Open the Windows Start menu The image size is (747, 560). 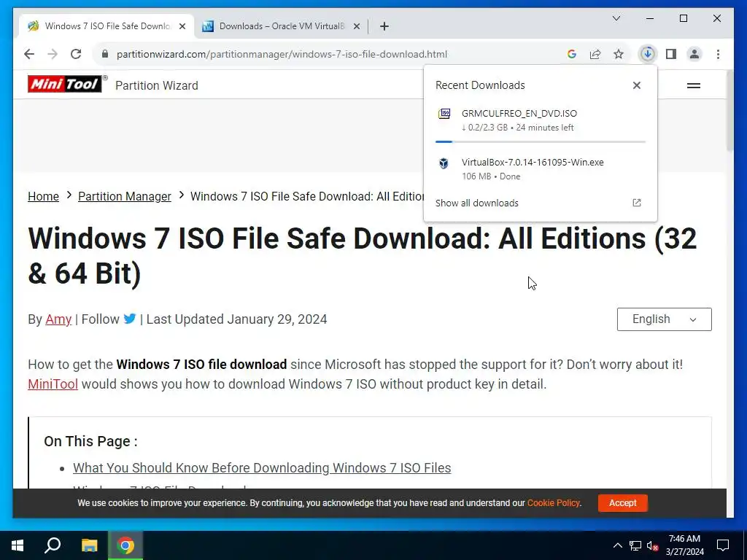(x=18, y=545)
